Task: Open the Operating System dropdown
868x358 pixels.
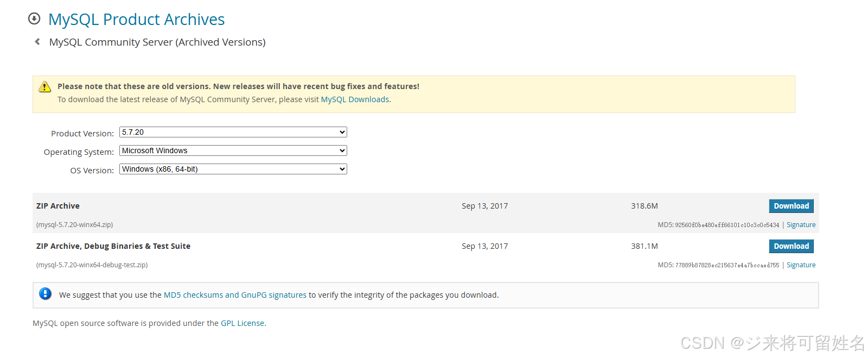Action: pos(233,150)
